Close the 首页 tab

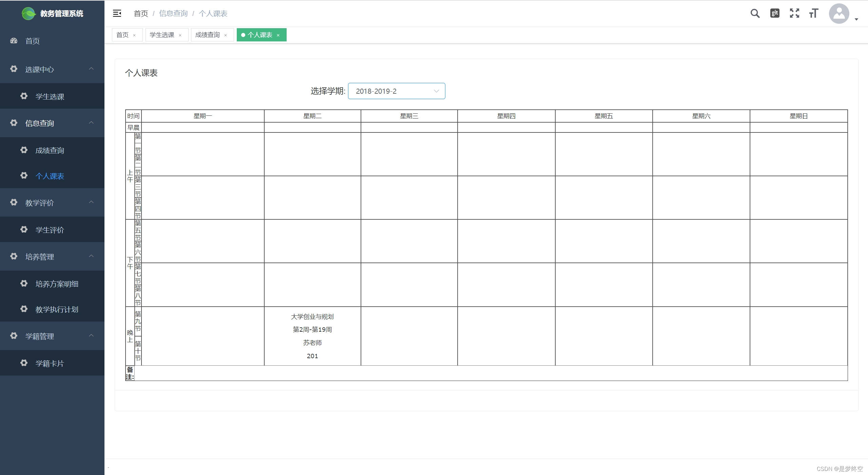[134, 35]
